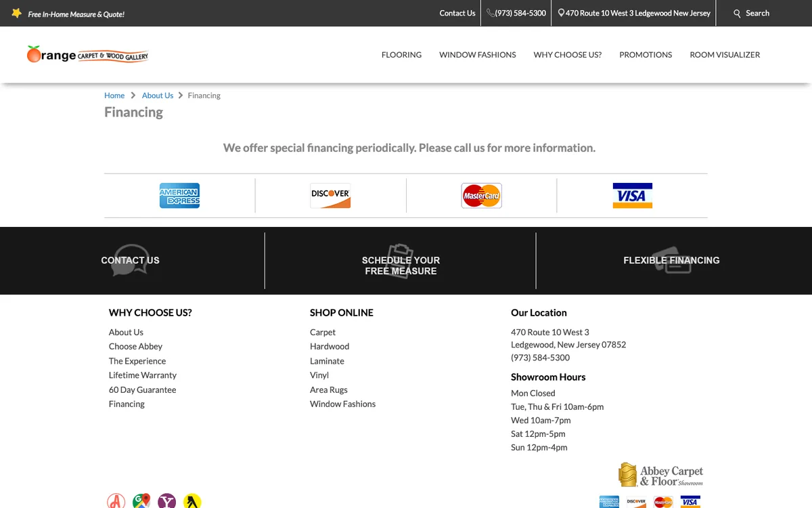Viewport: 812px width, 508px height.
Task: Click the Our Location heading
Action: coord(539,313)
